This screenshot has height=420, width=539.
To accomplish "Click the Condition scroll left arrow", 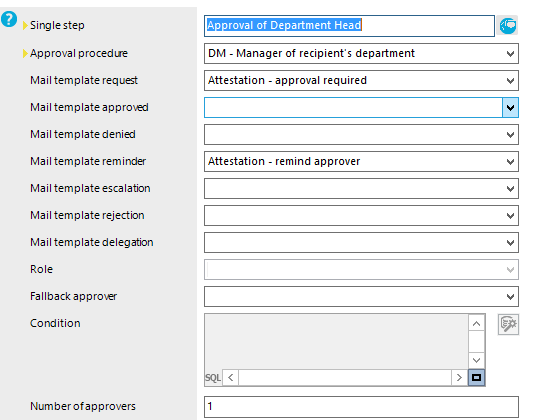I will 231,378.
